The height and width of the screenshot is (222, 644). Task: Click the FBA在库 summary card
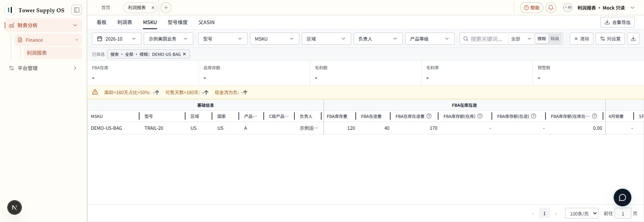143,73
